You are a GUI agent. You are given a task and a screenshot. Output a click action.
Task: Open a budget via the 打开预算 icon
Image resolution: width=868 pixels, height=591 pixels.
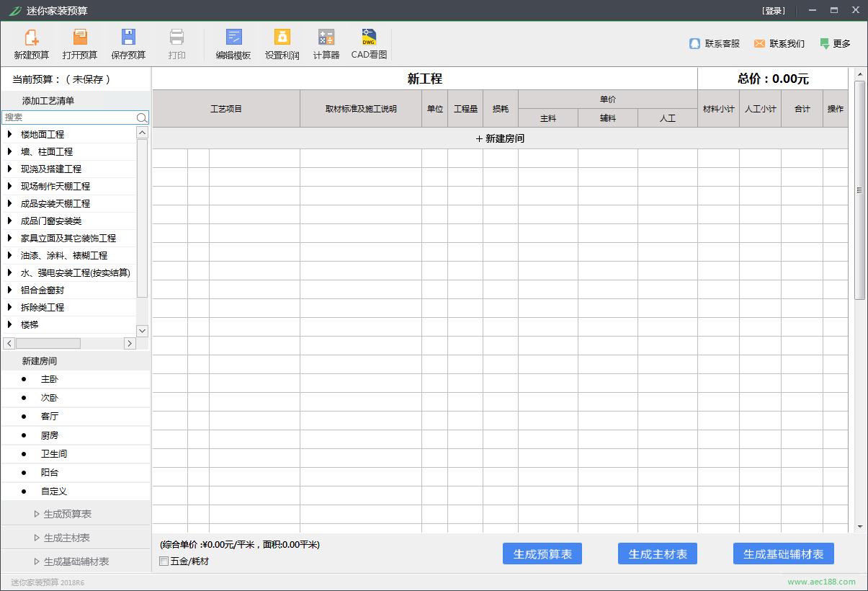[x=79, y=43]
